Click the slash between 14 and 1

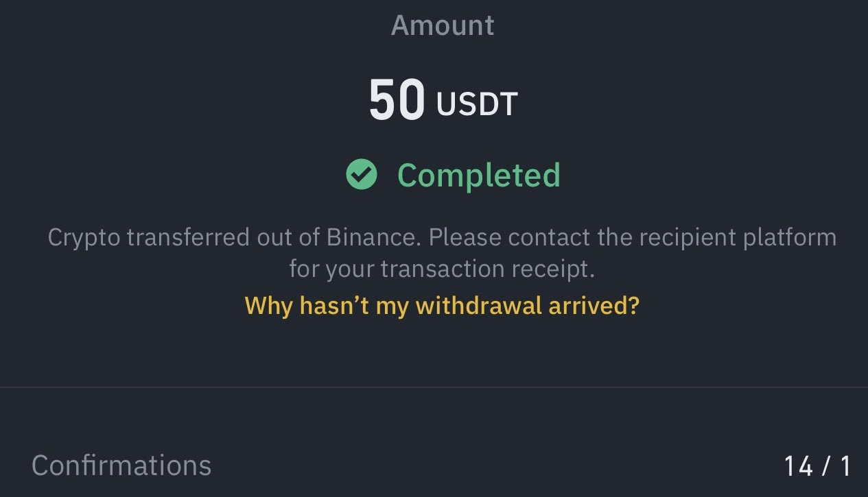(826, 466)
